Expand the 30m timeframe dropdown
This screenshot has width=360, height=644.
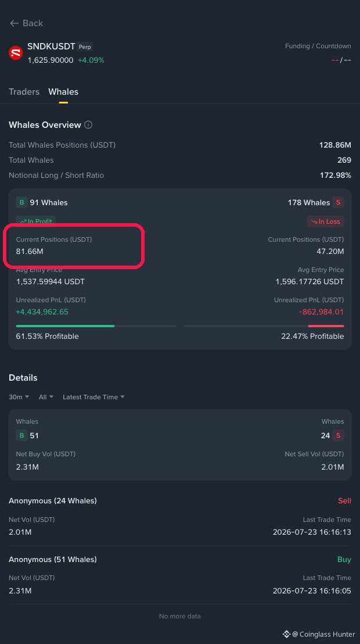coord(19,397)
